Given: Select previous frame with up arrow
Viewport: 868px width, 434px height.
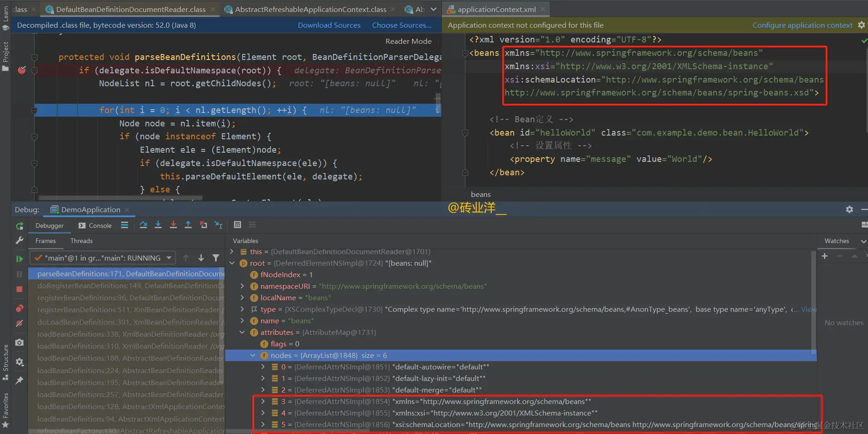Looking at the screenshot, I should [x=186, y=258].
